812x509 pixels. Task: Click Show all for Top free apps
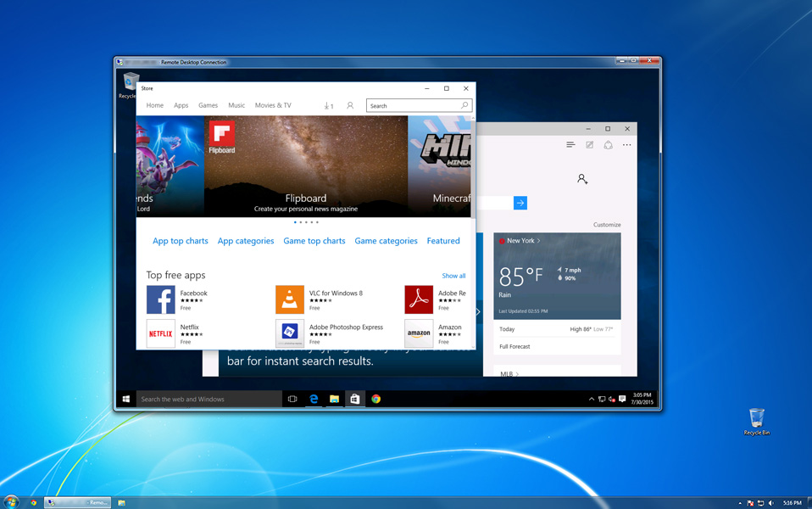click(453, 276)
